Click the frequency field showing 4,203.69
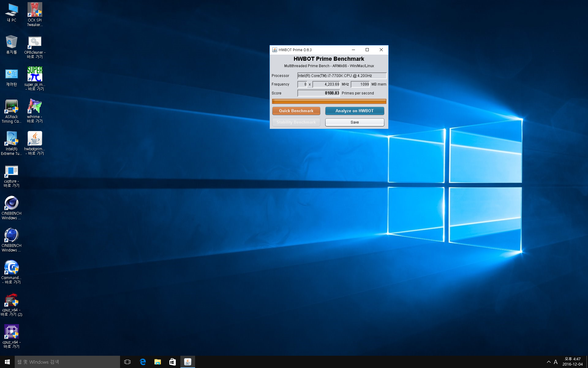The image size is (588, 368). [x=326, y=84]
